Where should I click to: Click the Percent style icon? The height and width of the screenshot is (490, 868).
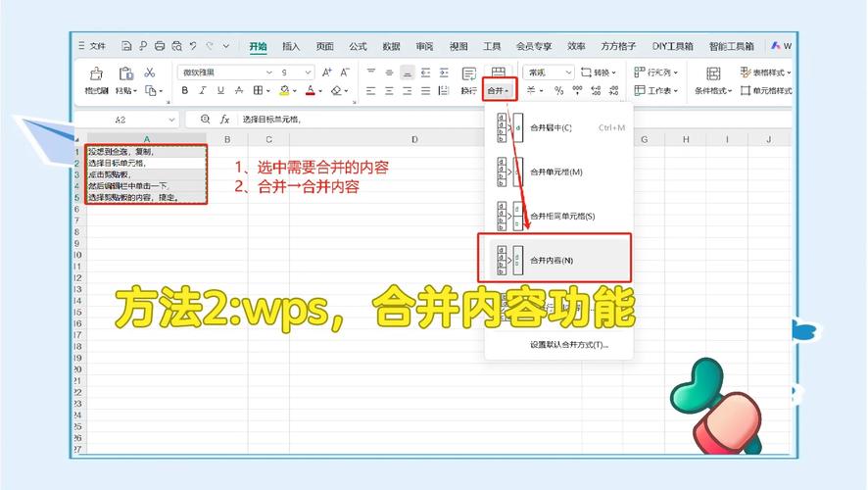[x=559, y=91]
